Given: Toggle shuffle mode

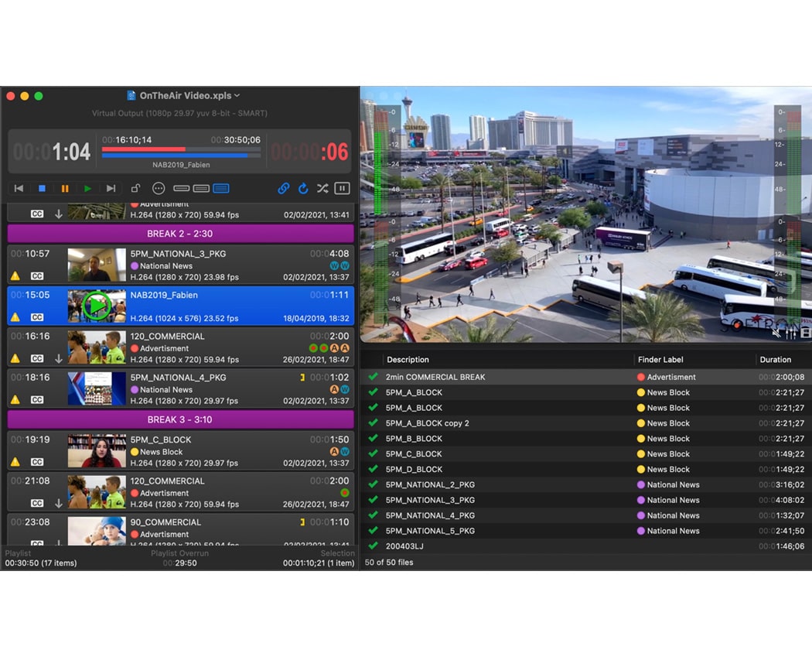Looking at the screenshot, I should pos(322,188).
